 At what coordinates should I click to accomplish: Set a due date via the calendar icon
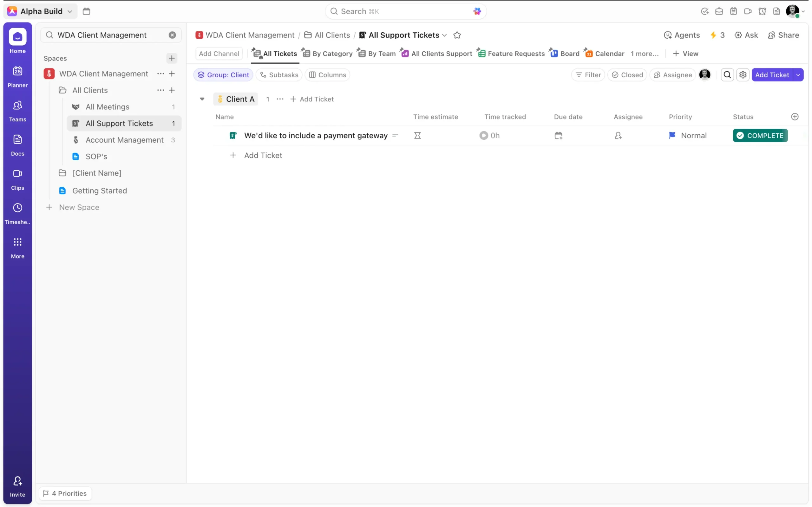click(558, 136)
